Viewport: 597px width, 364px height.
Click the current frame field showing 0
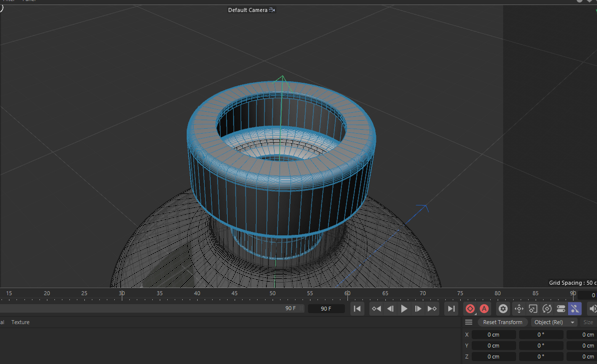click(x=588, y=295)
